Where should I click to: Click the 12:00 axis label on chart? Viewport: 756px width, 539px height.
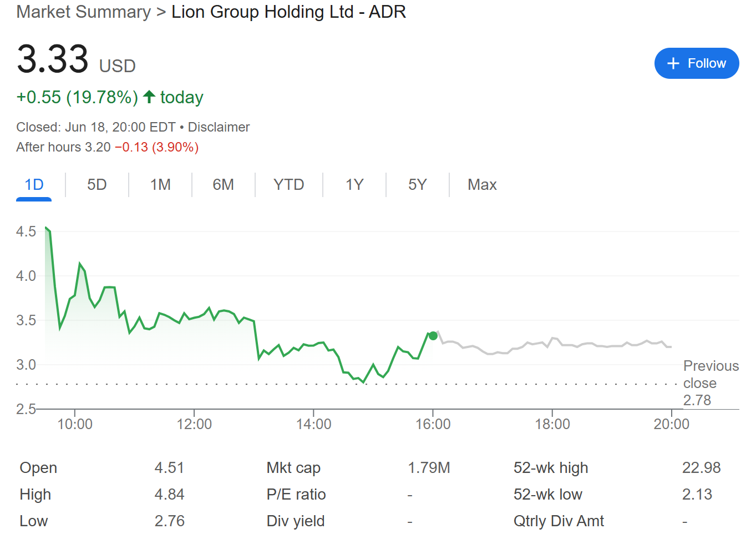point(194,424)
